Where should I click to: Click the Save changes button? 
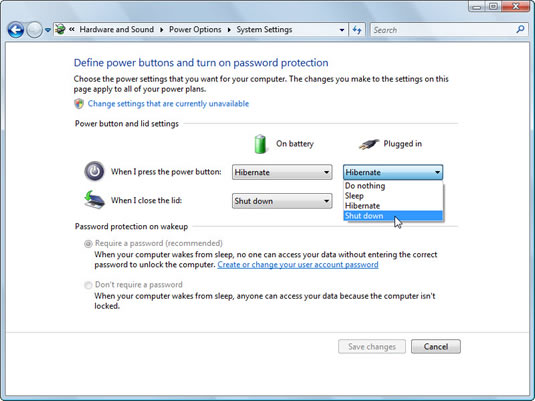pyautogui.click(x=372, y=346)
